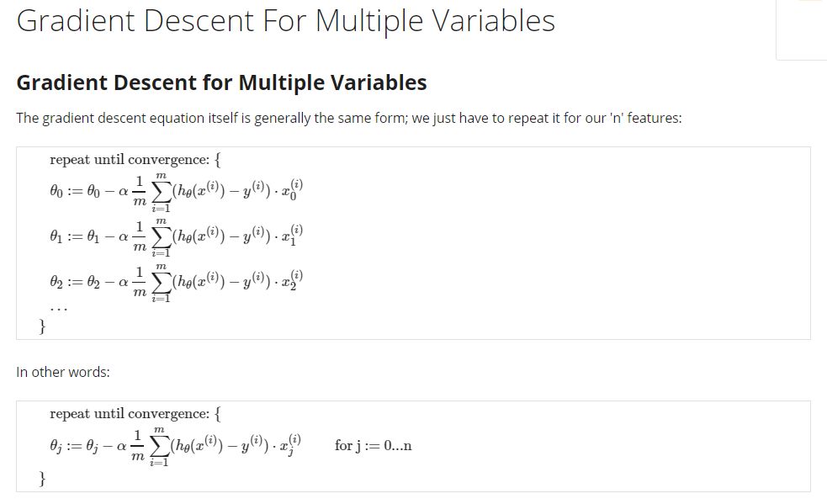Click the 'In other words:' text
The image size is (827, 504).
tap(63, 371)
